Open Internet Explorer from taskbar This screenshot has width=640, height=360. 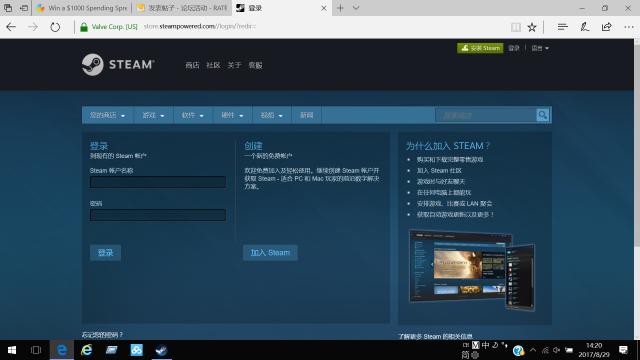click(x=87, y=350)
